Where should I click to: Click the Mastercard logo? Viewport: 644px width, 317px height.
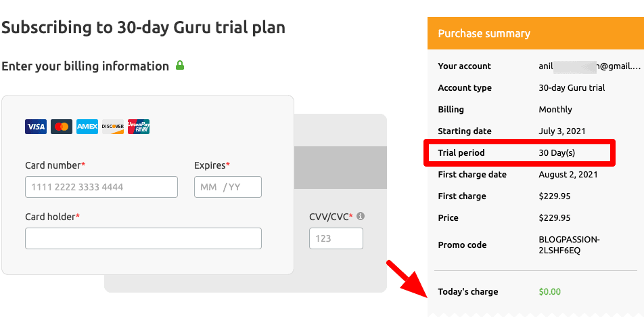point(62,127)
